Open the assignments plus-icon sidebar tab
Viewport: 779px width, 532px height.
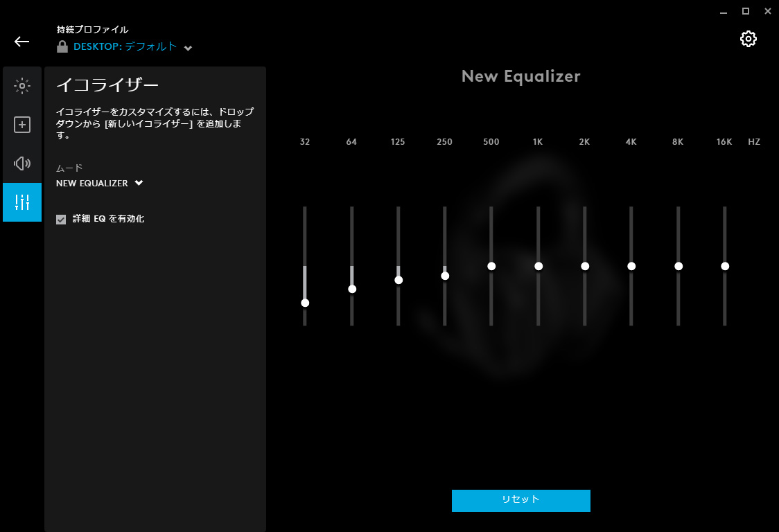(x=22, y=125)
